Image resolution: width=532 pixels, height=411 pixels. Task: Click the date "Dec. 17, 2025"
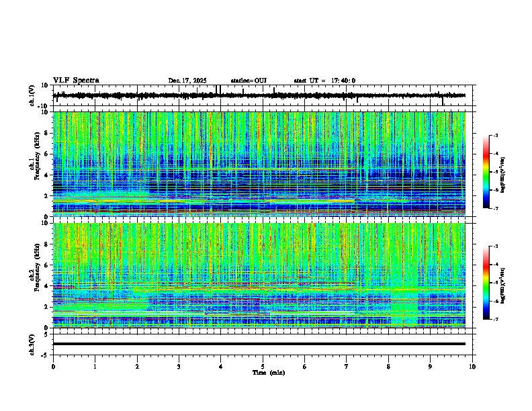point(187,81)
